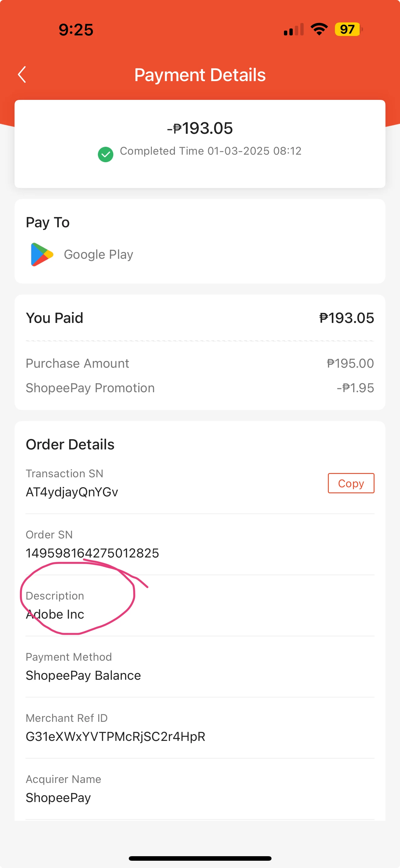Tap the green completed checkmark icon
Image resolution: width=400 pixels, height=868 pixels.
point(105,154)
